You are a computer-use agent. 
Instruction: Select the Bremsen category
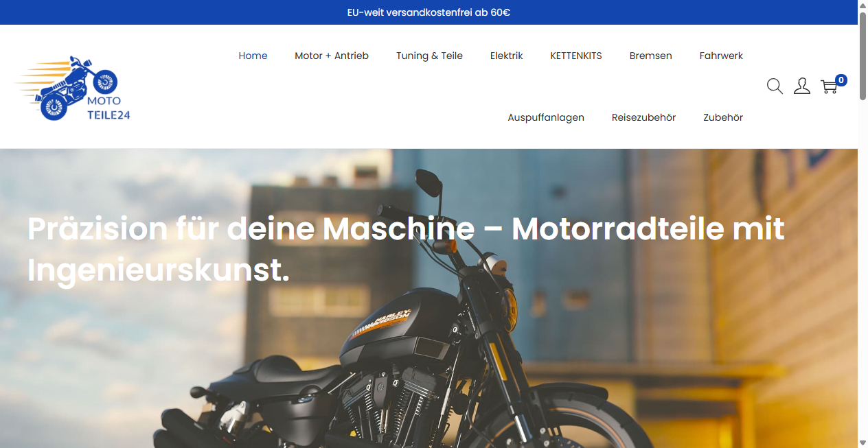click(x=650, y=56)
